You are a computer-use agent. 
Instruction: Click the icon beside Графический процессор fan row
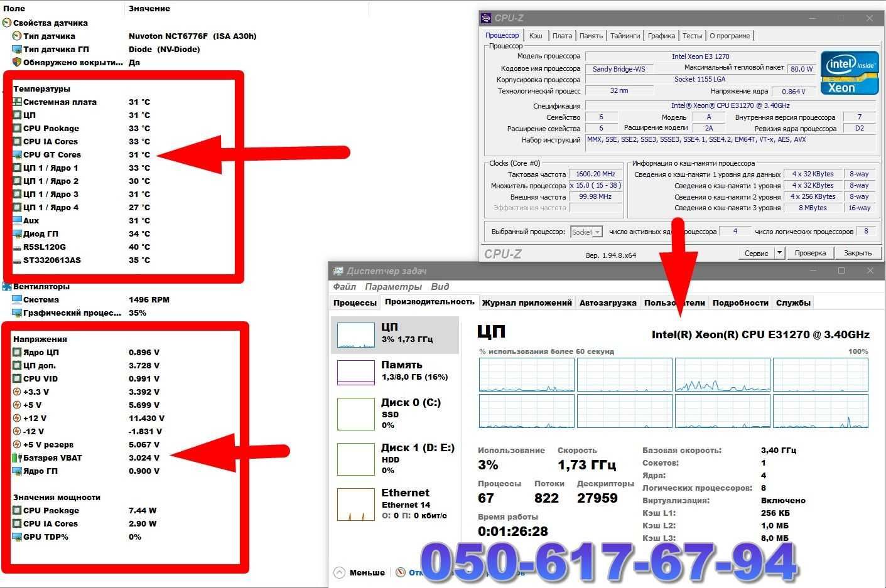click(17, 313)
